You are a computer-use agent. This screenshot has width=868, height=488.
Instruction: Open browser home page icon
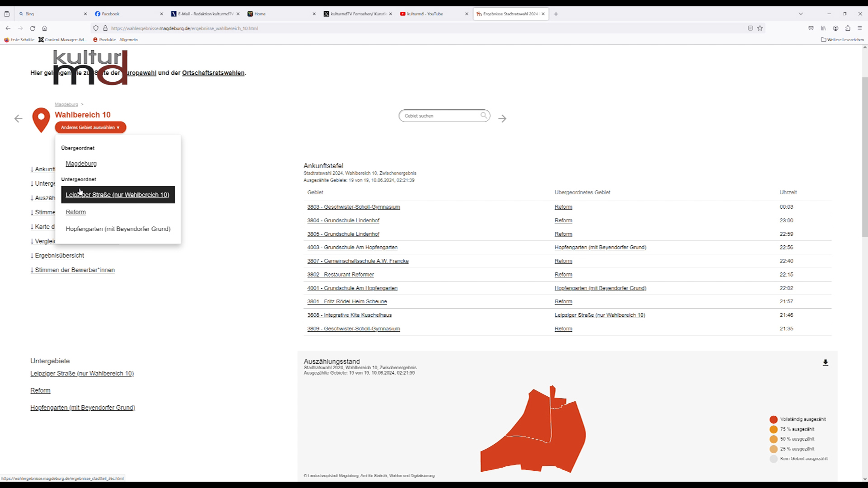[44, 28]
